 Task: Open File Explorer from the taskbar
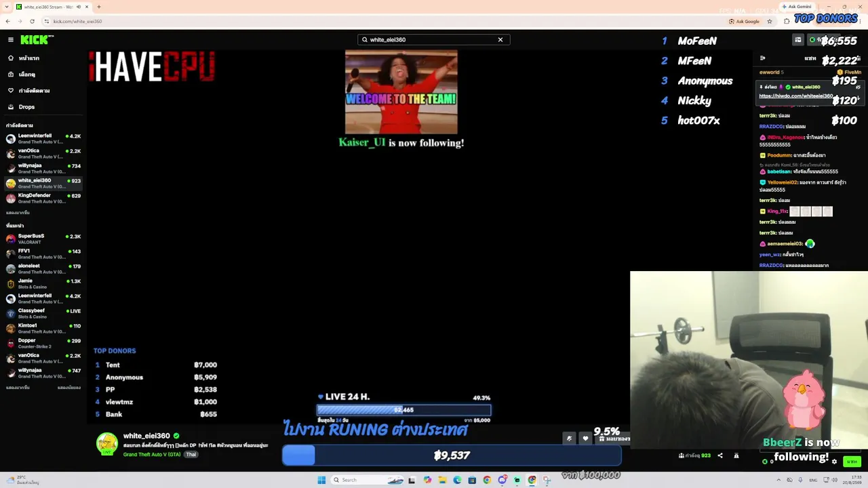442,480
